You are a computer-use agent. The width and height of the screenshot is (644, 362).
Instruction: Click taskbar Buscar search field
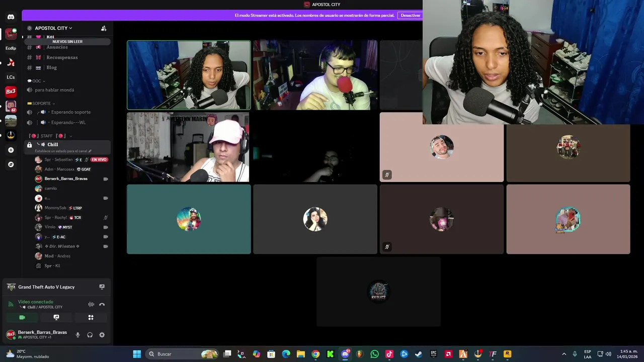tap(182, 354)
